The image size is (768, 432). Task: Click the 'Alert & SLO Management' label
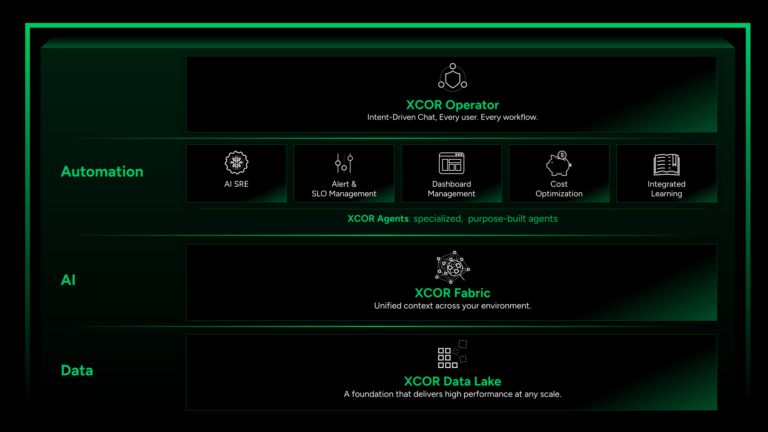344,189
